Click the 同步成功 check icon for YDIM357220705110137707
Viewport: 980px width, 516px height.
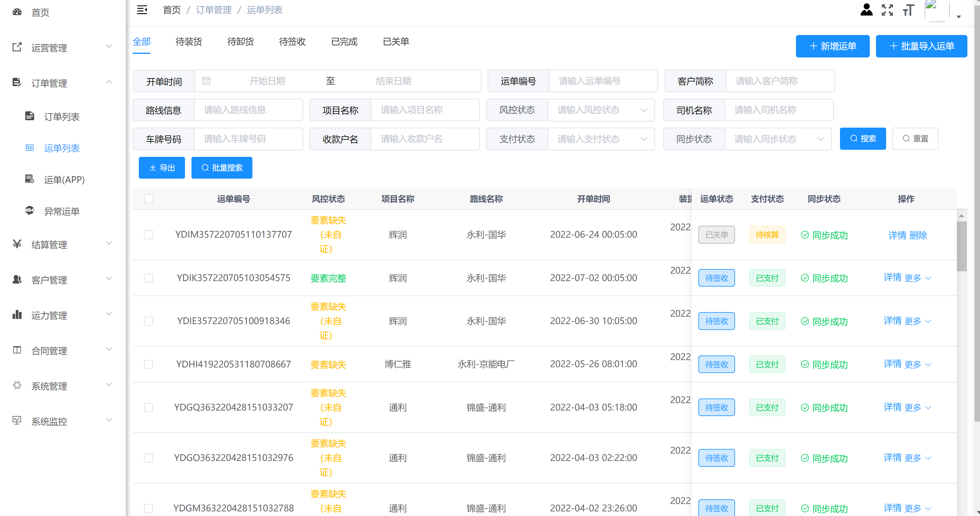point(805,235)
